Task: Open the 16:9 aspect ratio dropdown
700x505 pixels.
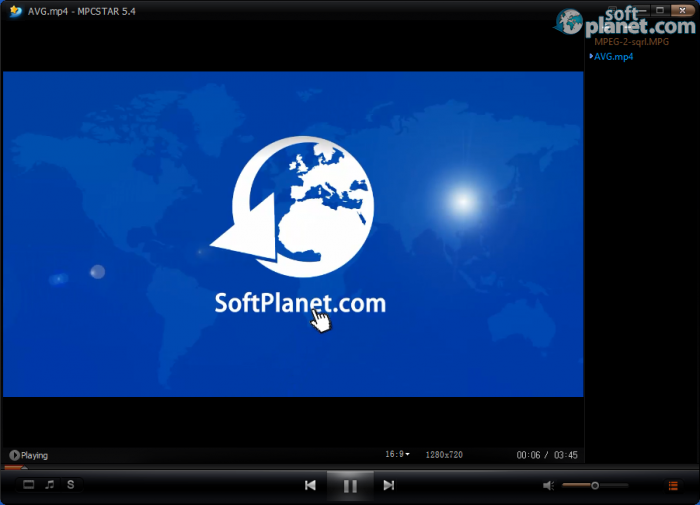Action: point(397,454)
